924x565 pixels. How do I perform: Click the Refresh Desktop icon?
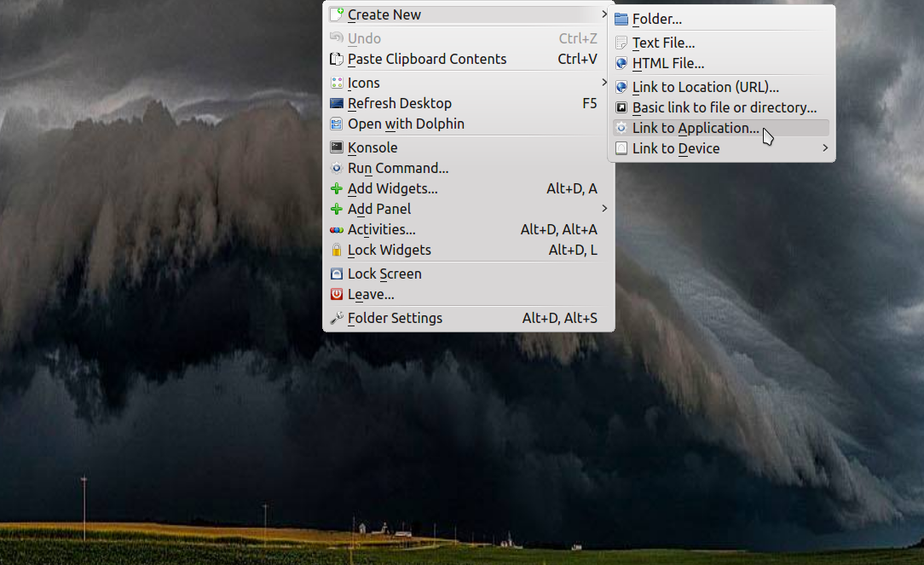click(x=337, y=103)
